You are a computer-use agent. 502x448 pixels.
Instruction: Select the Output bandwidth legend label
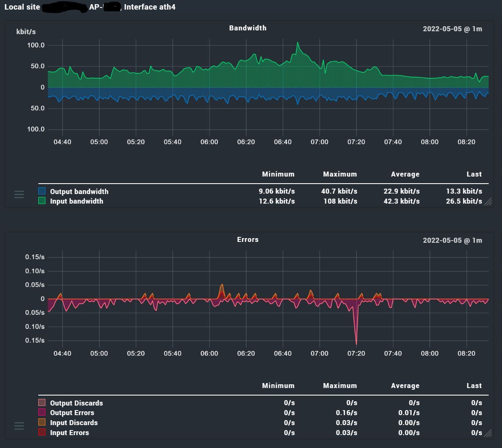click(x=79, y=192)
